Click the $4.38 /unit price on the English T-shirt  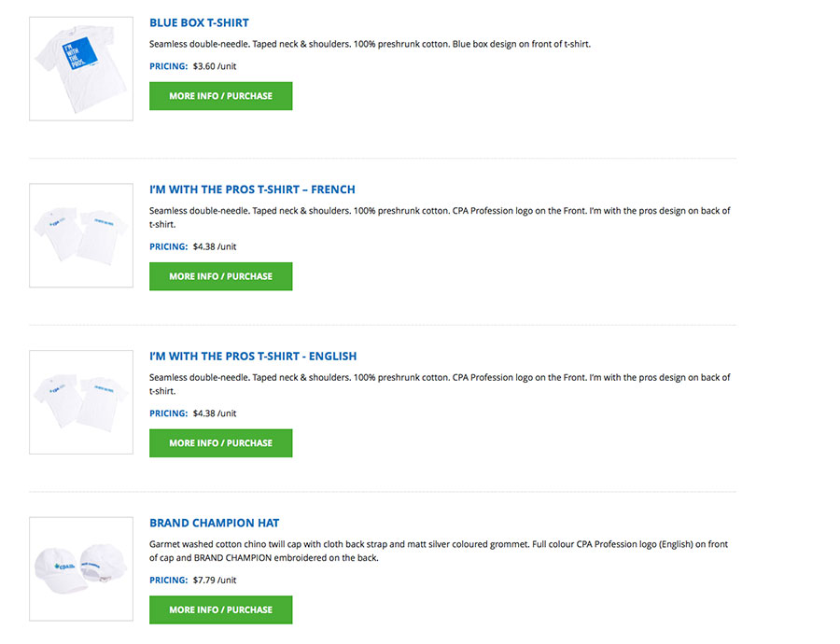215,413
